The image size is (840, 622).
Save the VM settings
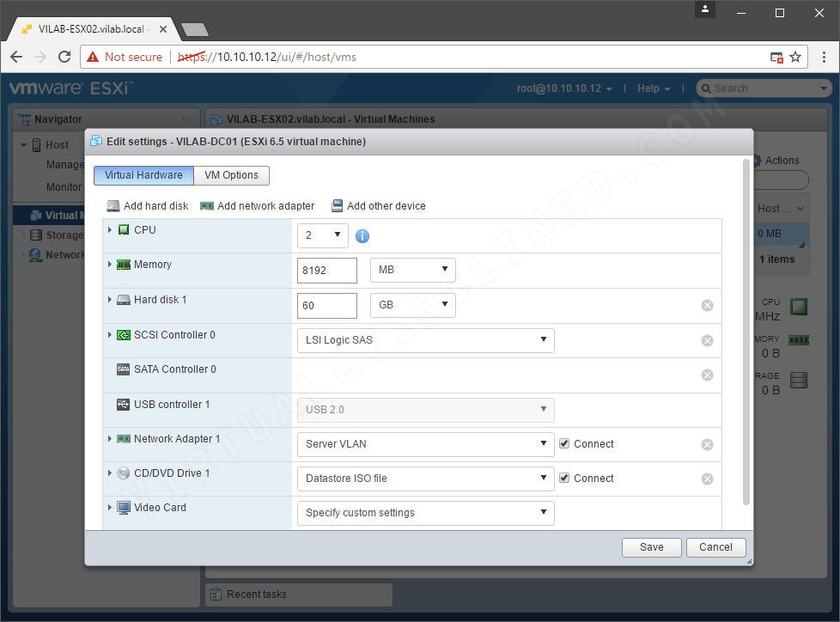pyautogui.click(x=651, y=547)
